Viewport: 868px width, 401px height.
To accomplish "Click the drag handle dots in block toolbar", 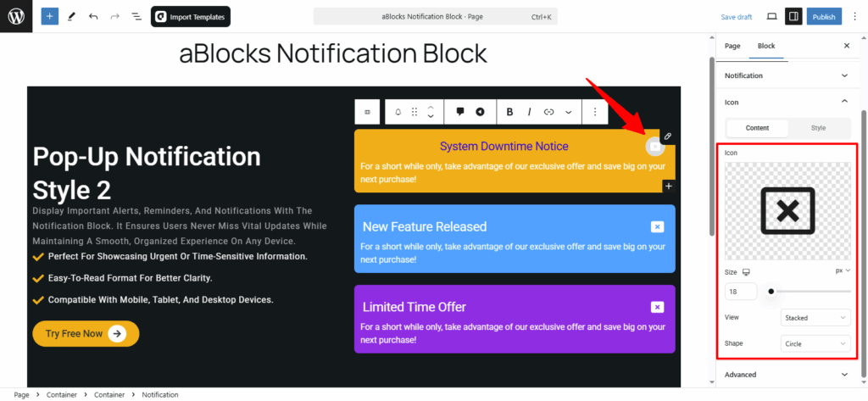I will coord(414,112).
